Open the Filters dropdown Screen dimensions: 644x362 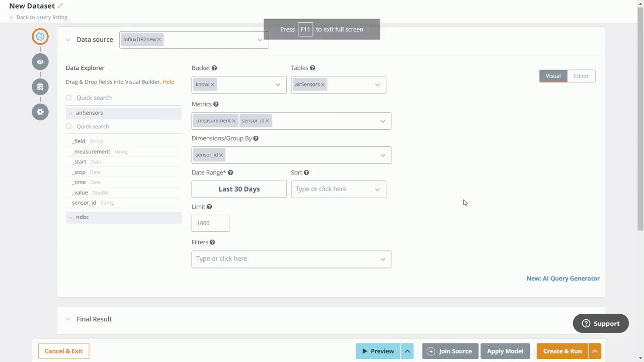[x=382, y=258]
